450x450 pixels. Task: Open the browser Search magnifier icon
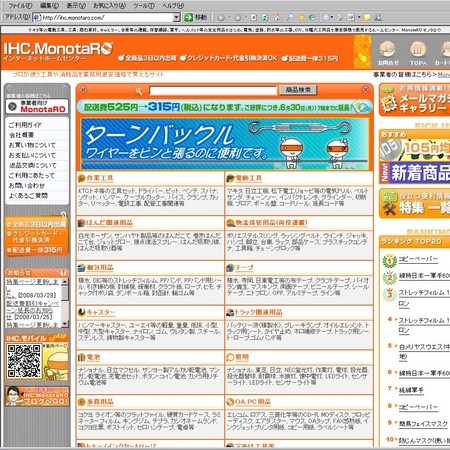point(290,17)
